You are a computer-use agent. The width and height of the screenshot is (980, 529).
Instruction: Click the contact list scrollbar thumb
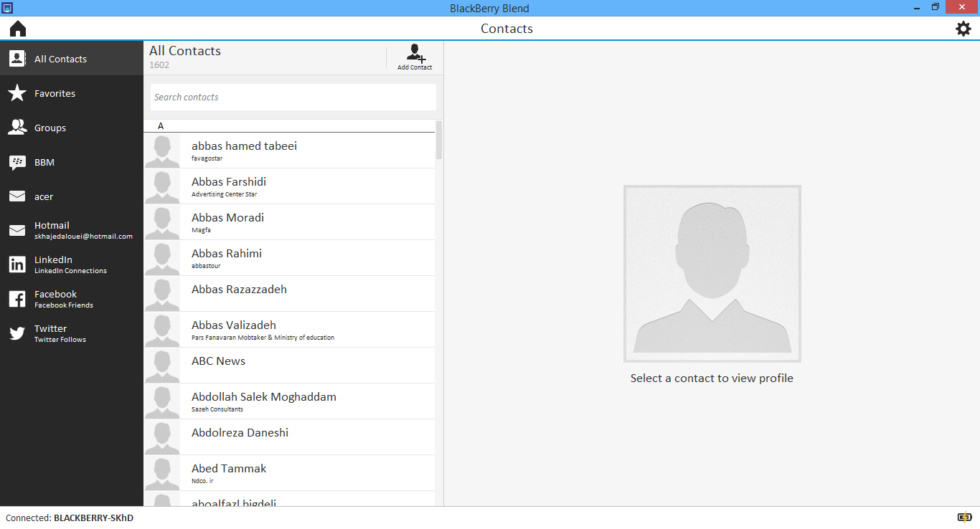click(x=439, y=140)
